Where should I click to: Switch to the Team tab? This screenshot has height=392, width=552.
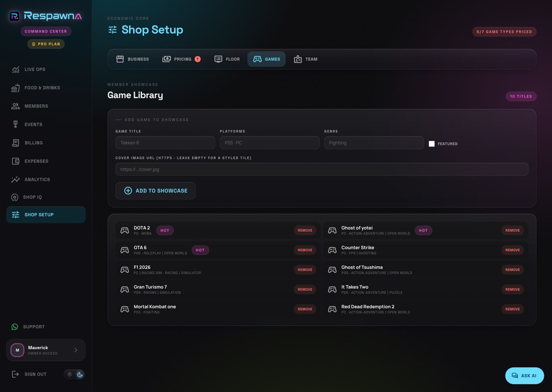(306, 59)
